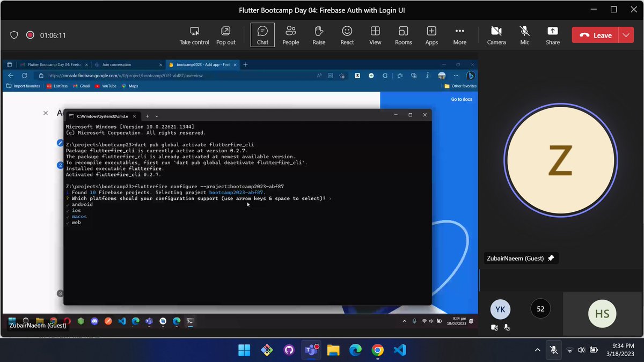Add a new terminal tab with plus
Viewport: 644px width, 362px height.
click(x=148, y=116)
